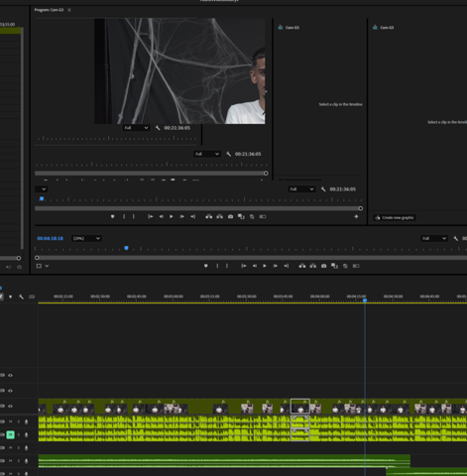Open dropdown arrow beside safe margins icon
This screenshot has width=467, height=476.
coord(47,266)
